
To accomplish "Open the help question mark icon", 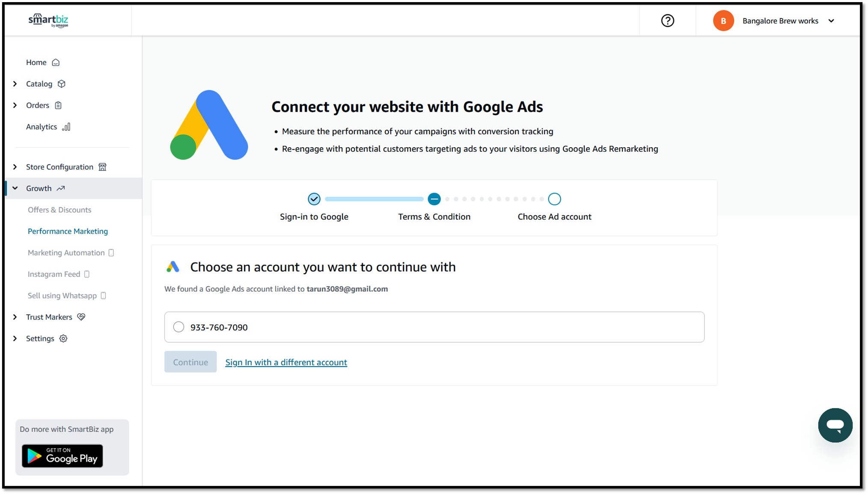I will point(667,21).
